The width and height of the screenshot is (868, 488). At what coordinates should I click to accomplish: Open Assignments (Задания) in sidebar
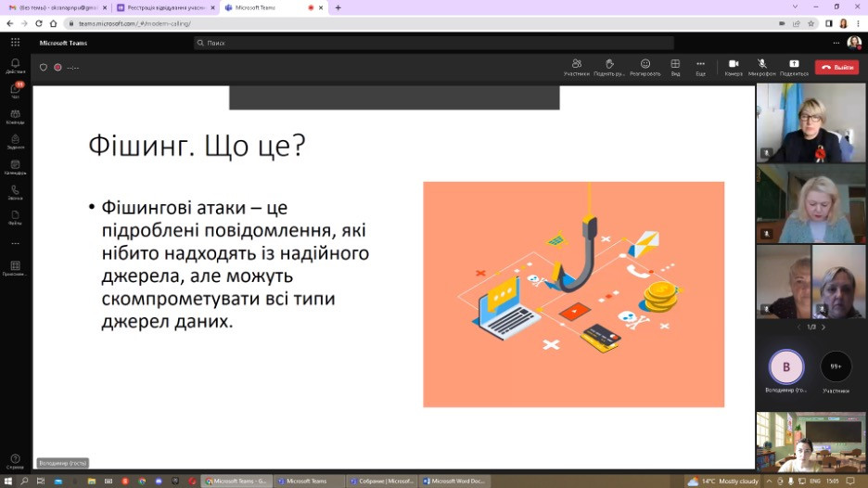click(15, 142)
